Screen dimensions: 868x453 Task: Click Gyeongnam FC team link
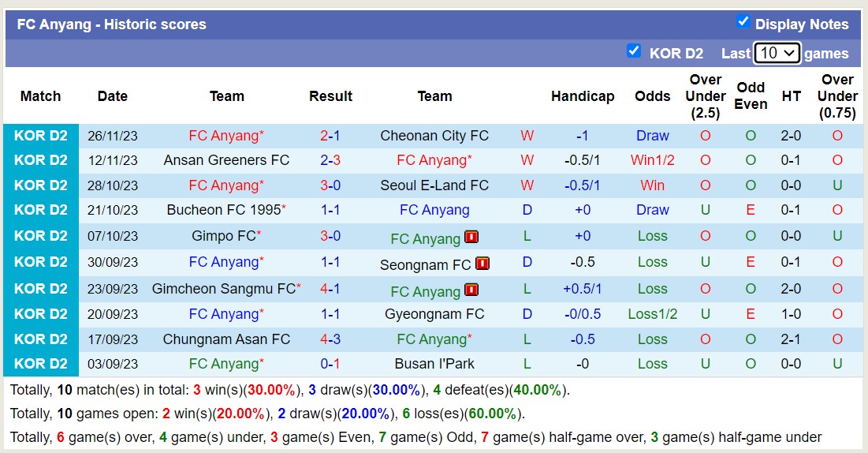(434, 314)
